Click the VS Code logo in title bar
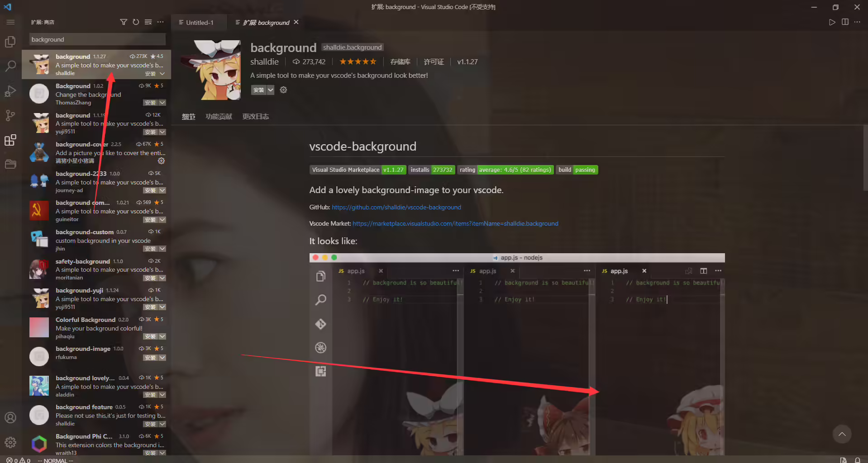868x463 pixels. (8, 7)
